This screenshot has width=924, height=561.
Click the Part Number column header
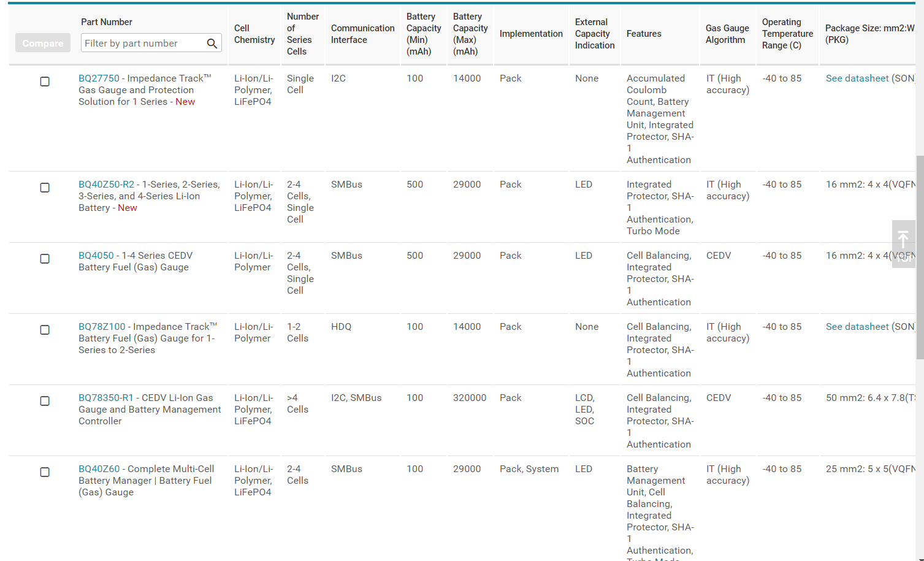pos(107,22)
